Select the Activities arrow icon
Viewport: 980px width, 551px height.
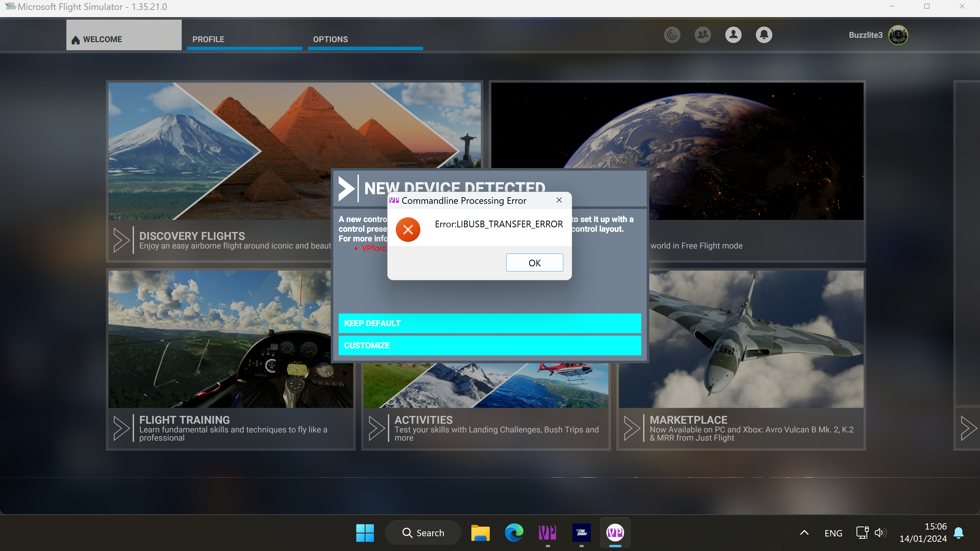click(377, 428)
